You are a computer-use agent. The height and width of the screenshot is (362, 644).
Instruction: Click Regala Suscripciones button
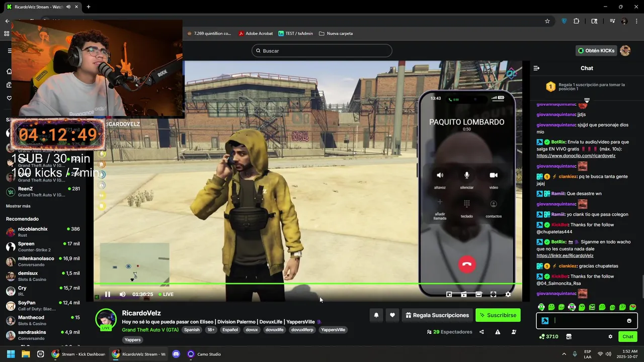click(x=437, y=315)
